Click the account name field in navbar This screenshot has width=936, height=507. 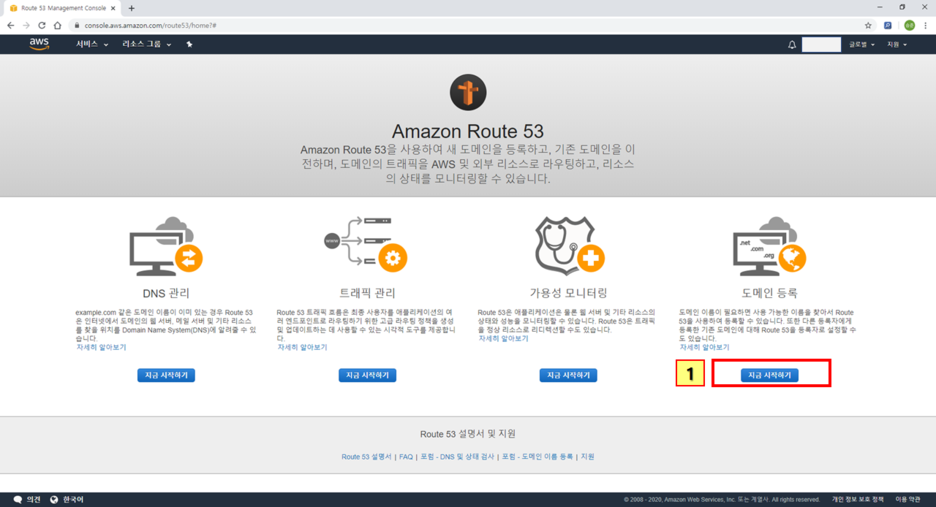pos(821,45)
